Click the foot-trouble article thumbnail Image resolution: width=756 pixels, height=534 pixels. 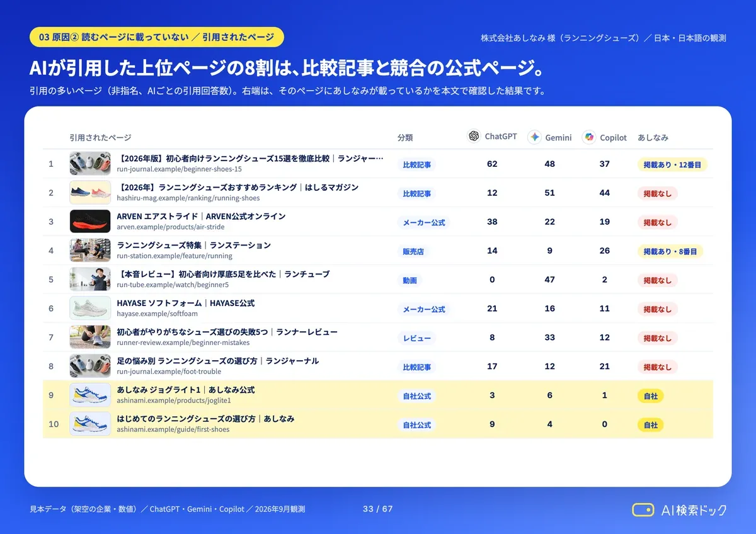tap(90, 366)
